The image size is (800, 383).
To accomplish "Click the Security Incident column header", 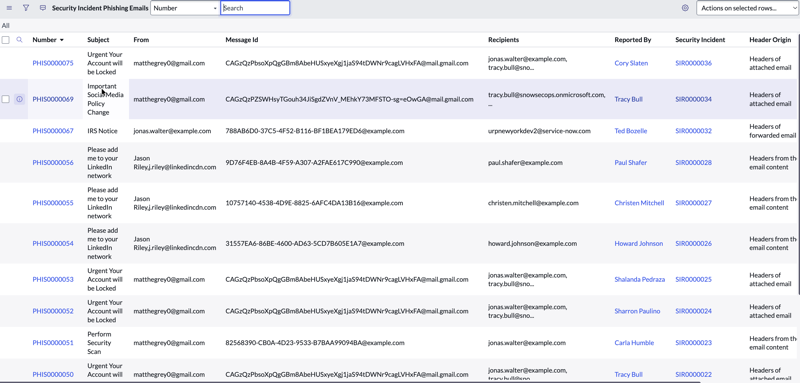I will (x=700, y=40).
